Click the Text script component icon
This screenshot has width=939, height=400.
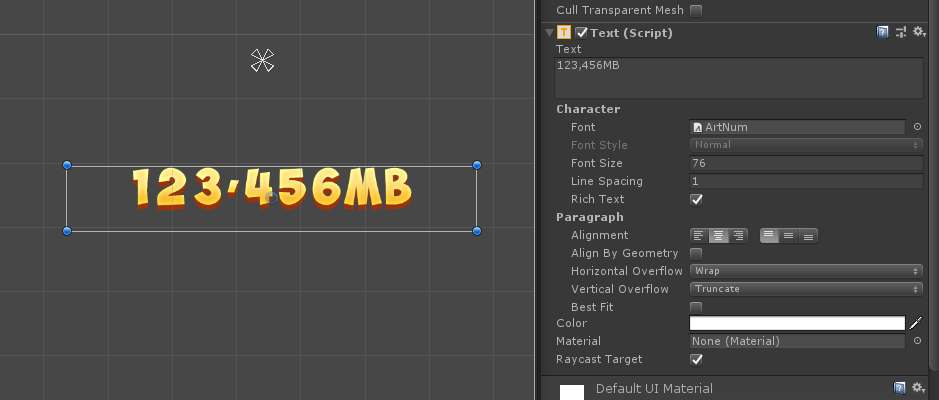coord(564,32)
